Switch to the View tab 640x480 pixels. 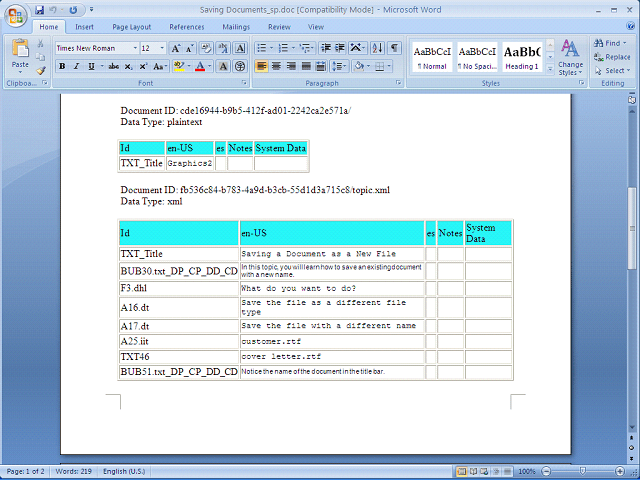[316, 27]
